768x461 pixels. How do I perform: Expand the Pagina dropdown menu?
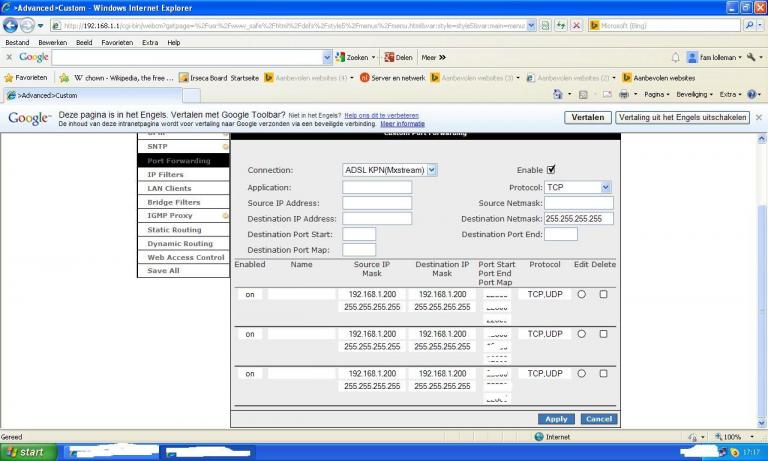coord(658,95)
